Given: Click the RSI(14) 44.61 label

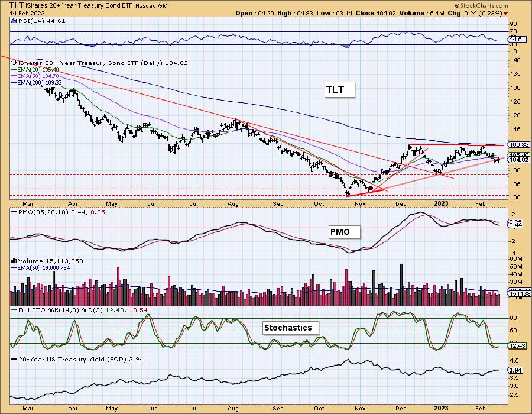Looking at the screenshot, I should 41,21.
